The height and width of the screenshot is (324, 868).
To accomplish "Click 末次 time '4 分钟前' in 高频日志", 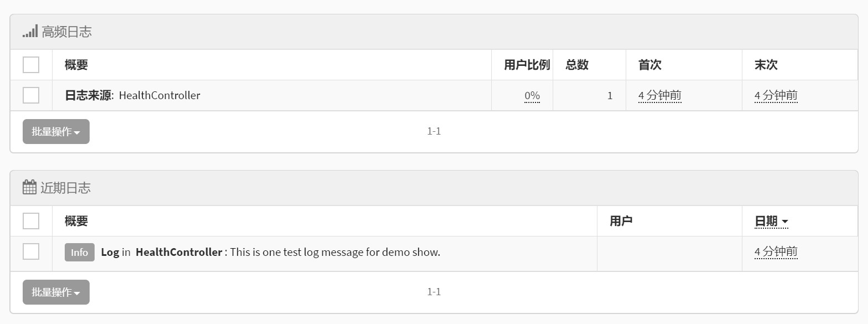I will pos(776,96).
